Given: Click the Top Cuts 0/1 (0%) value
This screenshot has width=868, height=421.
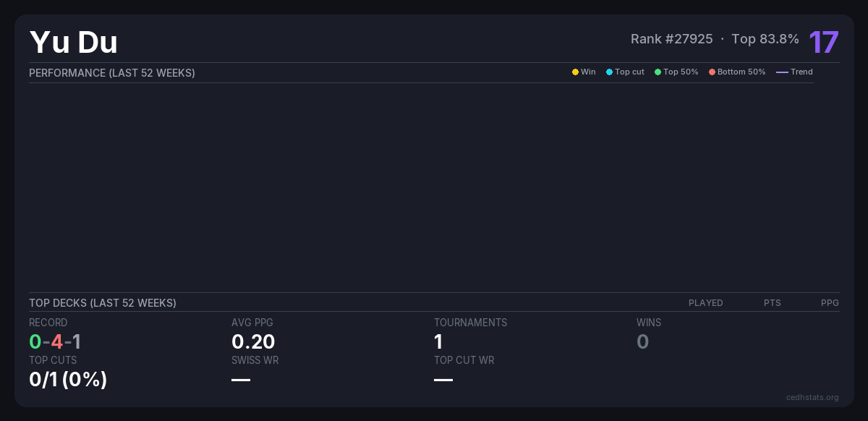Looking at the screenshot, I should [x=68, y=379].
